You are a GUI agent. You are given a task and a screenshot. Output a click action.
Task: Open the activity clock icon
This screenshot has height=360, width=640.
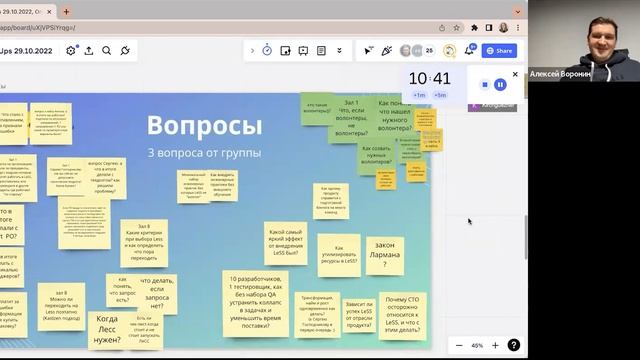tap(449, 51)
